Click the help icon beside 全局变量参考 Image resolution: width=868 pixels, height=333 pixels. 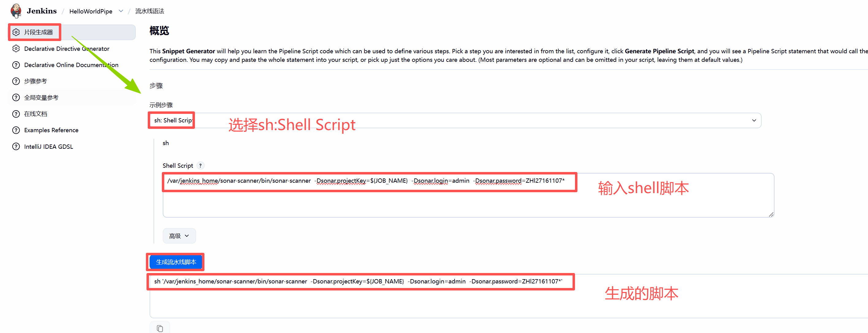(x=16, y=98)
